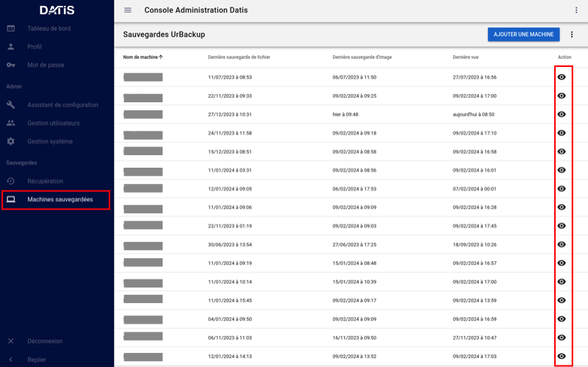Click the restore history icon for Récupération
Image resolution: width=588 pixels, height=367 pixels.
click(11, 181)
